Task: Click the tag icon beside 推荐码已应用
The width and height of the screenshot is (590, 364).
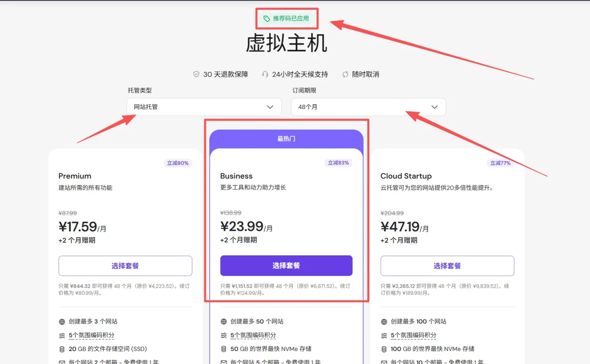Action: pos(267,19)
